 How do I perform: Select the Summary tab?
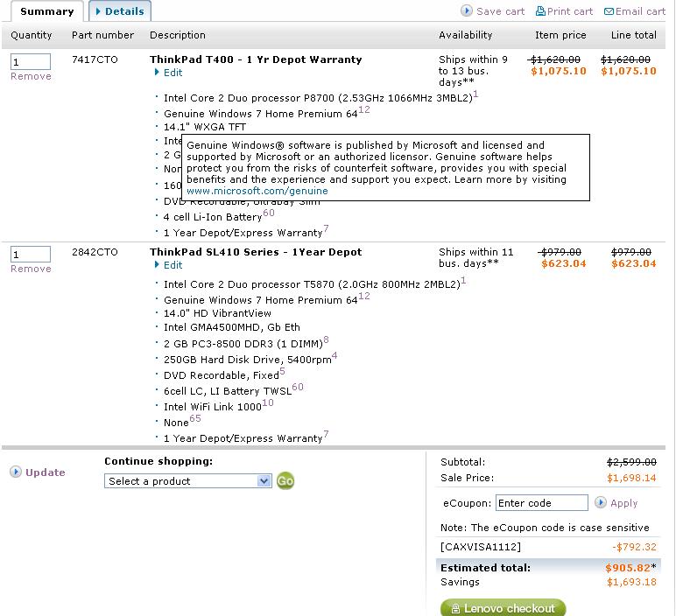pos(46,11)
